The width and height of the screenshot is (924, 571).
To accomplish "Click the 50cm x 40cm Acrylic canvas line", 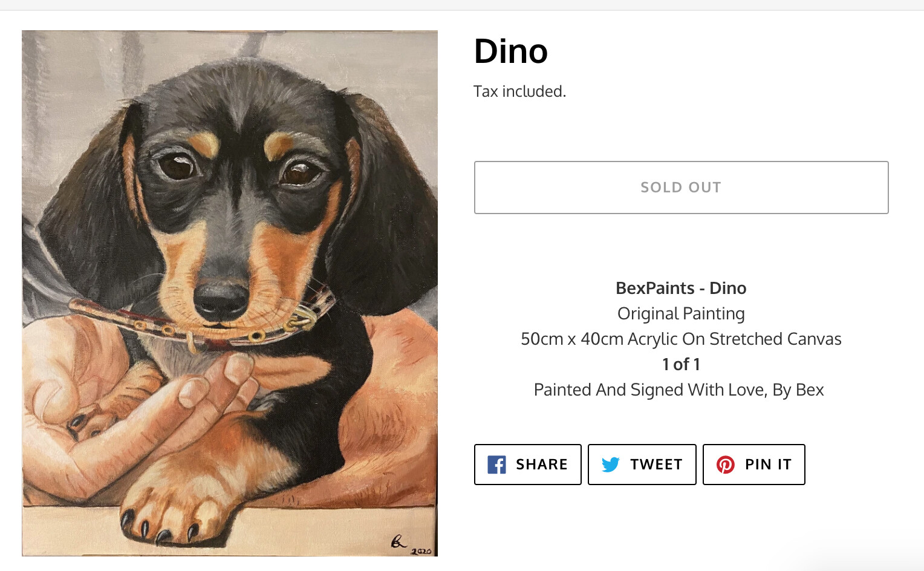I will pyautogui.click(x=680, y=339).
